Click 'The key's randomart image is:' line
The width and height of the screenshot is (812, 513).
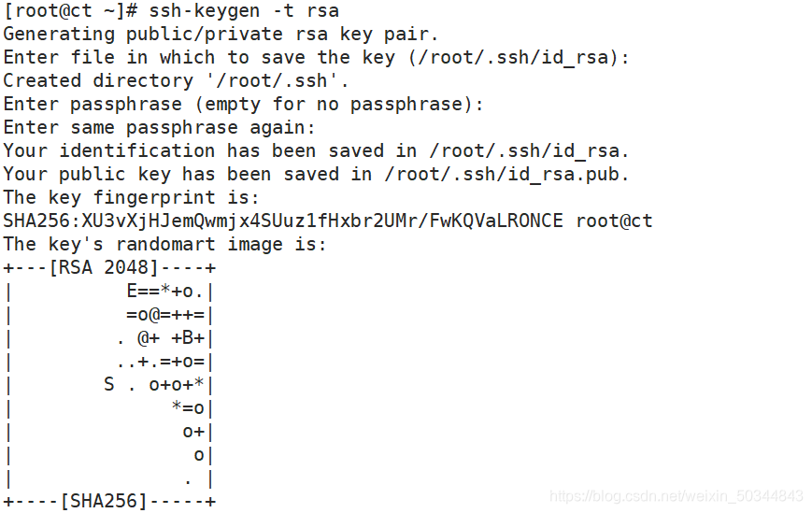pyautogui.click(x=164, y=244)
